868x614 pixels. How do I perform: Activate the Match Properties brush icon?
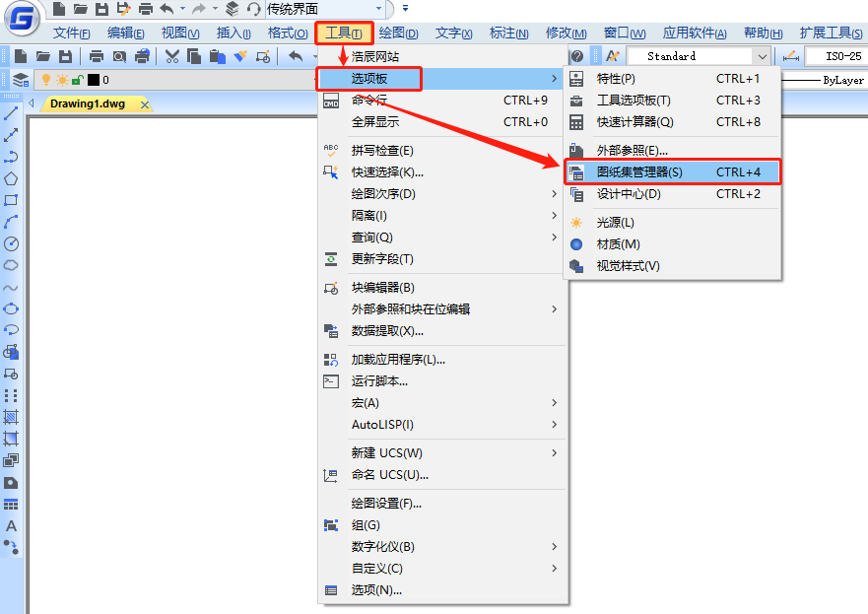tap(238, 56)
